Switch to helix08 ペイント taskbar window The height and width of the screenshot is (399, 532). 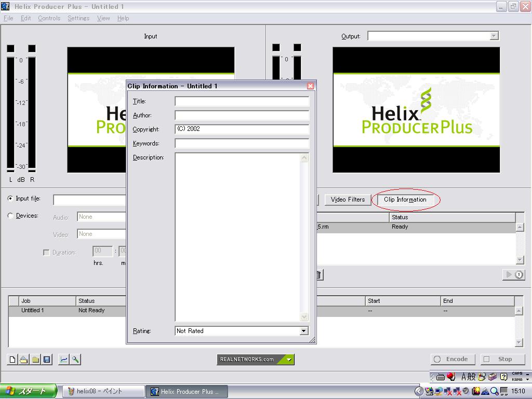click(x=104, y=391)
